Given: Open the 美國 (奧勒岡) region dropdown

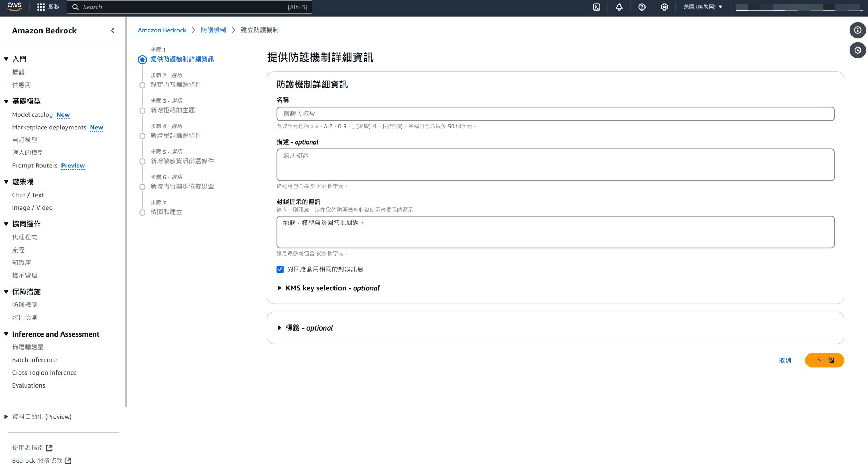Looking at the screenshot, I should 703,7.
